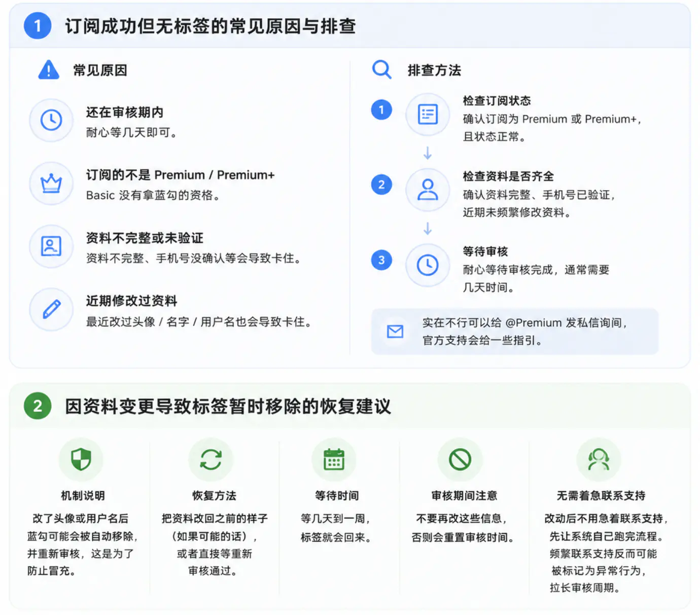Click the column title 无需着急联系支持
This screenshot has height=615, width=700.
click(601, 495)
